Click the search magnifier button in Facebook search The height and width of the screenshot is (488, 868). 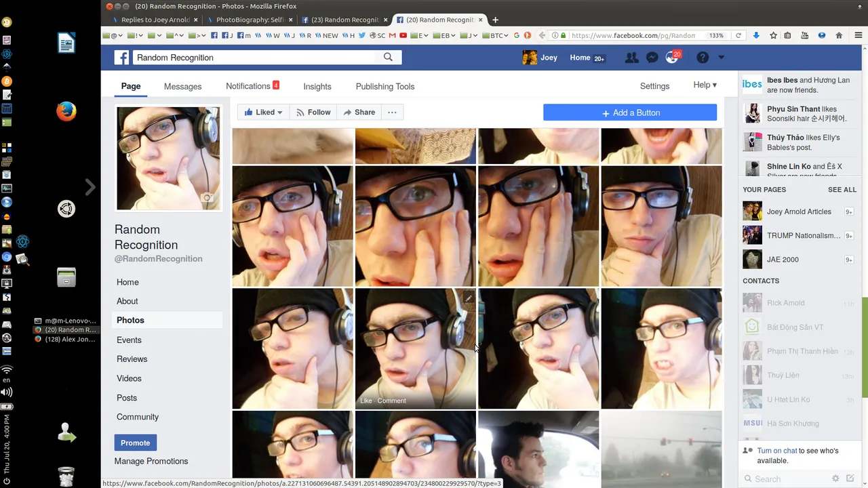click(x=388, y=58)
